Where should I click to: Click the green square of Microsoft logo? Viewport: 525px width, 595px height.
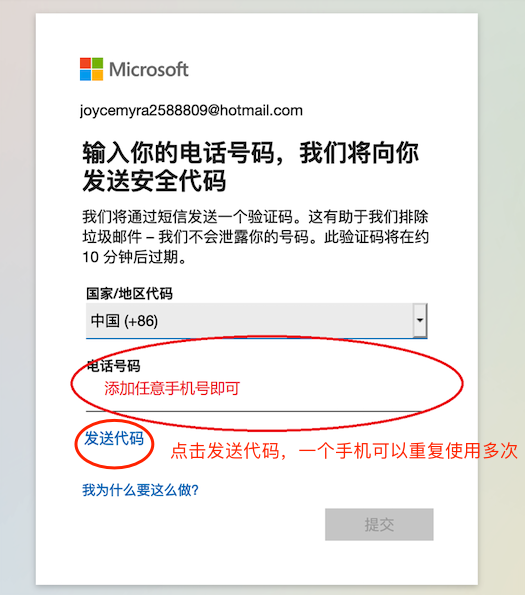coord(97,63)
